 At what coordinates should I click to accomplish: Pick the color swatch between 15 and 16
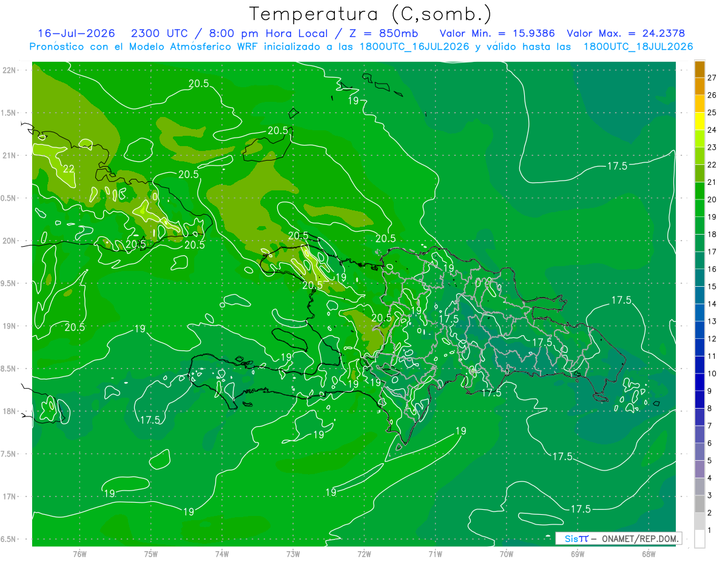pos(699,278)
